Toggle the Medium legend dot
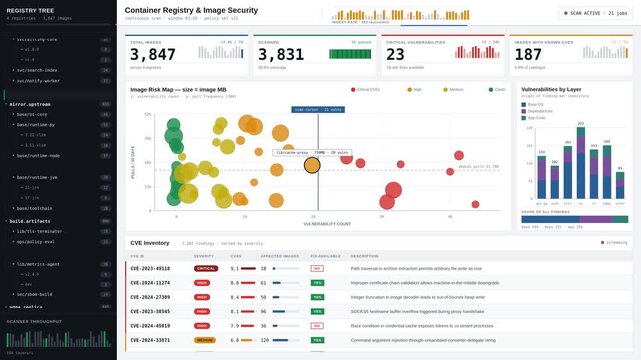Image resolution: width=641 pixels, height=360 pixels. (x=445, y=89)
